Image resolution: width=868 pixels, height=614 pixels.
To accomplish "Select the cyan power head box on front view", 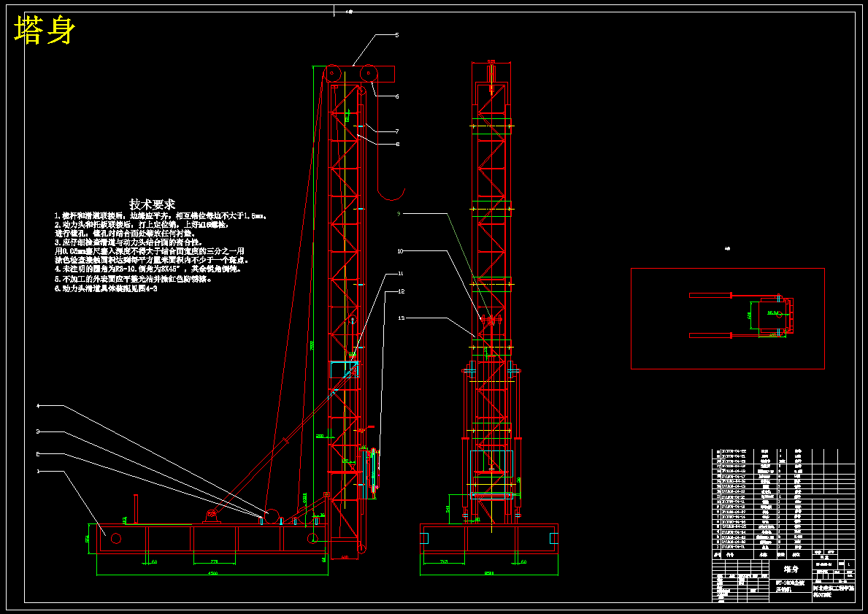I will coord(491,475).
